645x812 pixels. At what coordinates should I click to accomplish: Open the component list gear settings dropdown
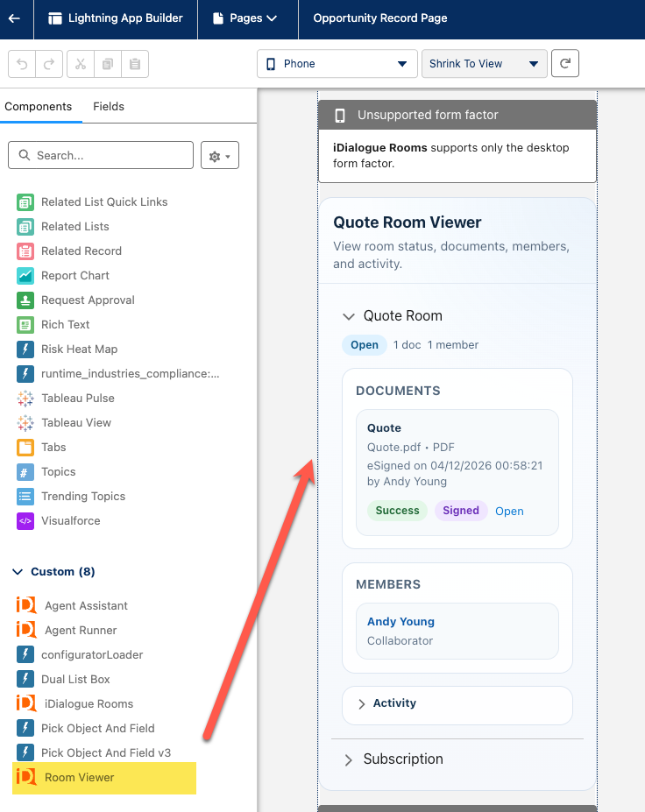[220, 155]
